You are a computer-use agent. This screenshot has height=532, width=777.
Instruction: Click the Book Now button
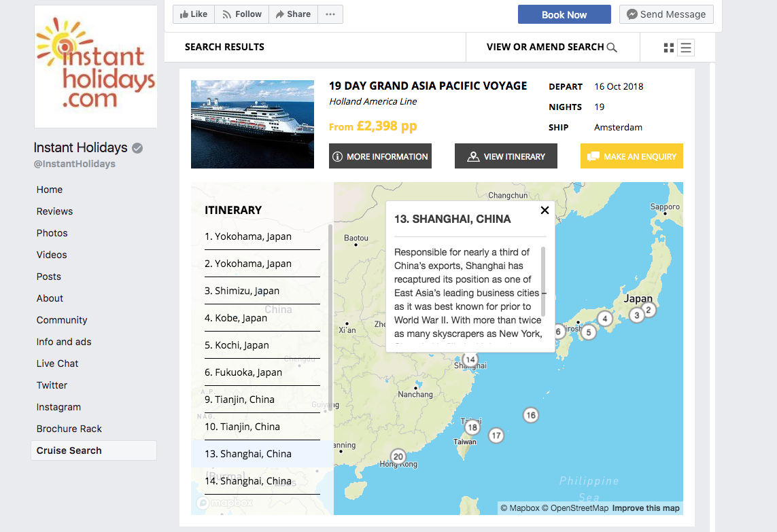(x=564, y=14)
